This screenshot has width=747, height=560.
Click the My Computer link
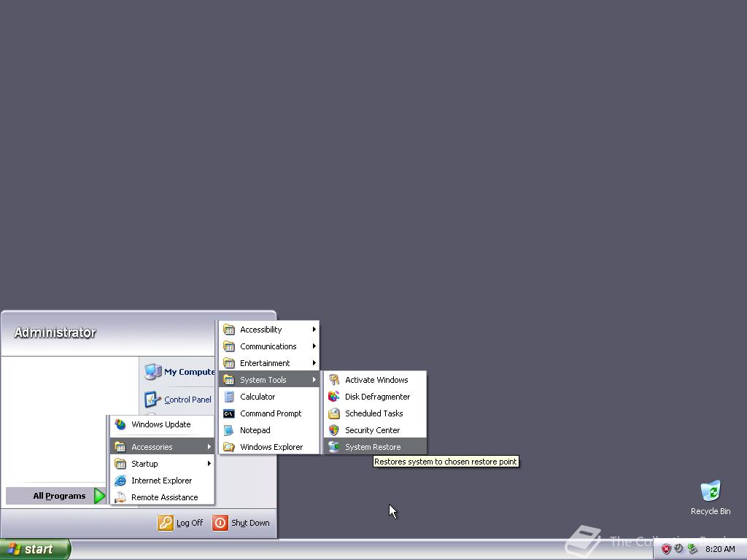(189, 372)
